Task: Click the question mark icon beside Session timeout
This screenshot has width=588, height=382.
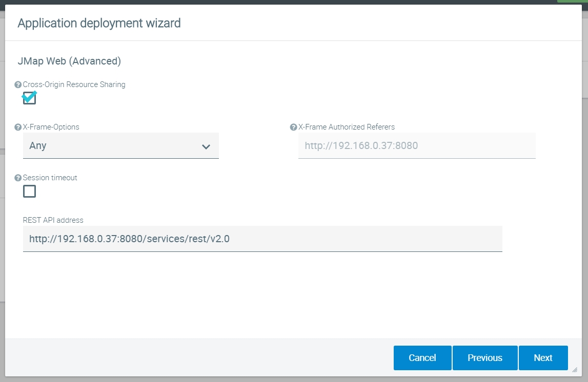Action: pos(18,178)
